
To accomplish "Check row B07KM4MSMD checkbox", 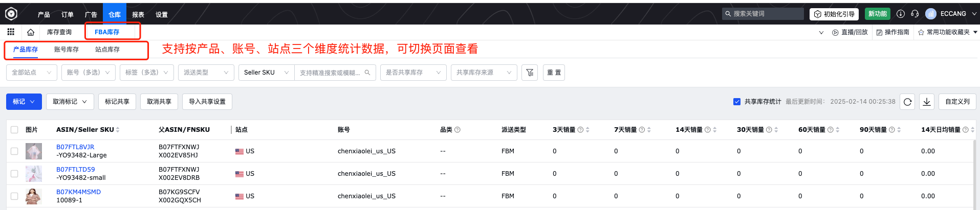I will pos(14,196).
